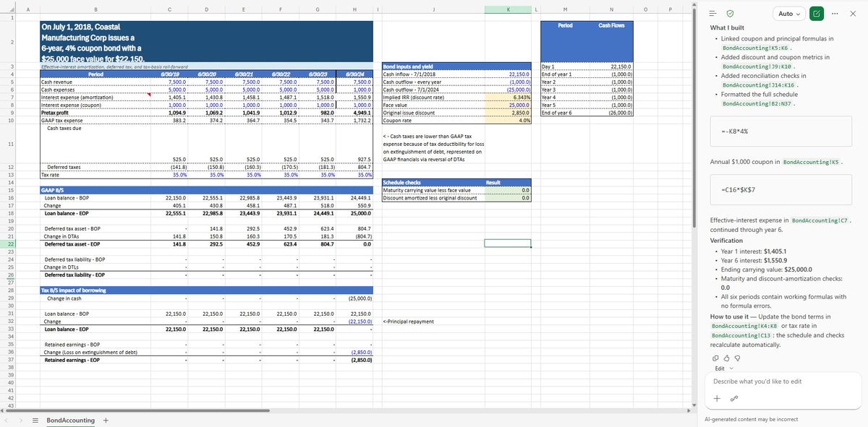Select row 22 header
The width and height of the screenshot is (868, 427).
point(10,243)
